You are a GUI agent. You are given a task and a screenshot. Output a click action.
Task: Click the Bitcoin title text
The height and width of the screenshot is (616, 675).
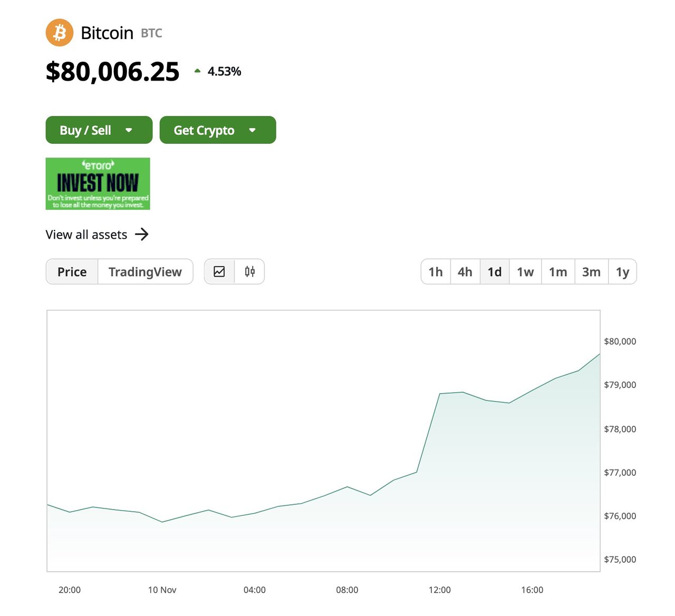point(107,33)
